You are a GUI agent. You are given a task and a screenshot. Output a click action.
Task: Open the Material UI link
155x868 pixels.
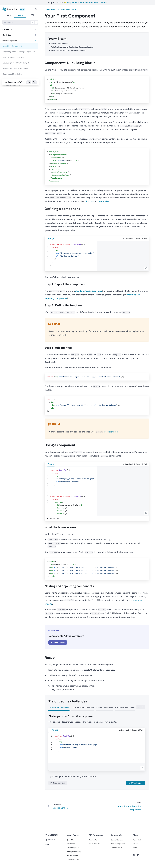pyautogui.click(x=104, y=201)
